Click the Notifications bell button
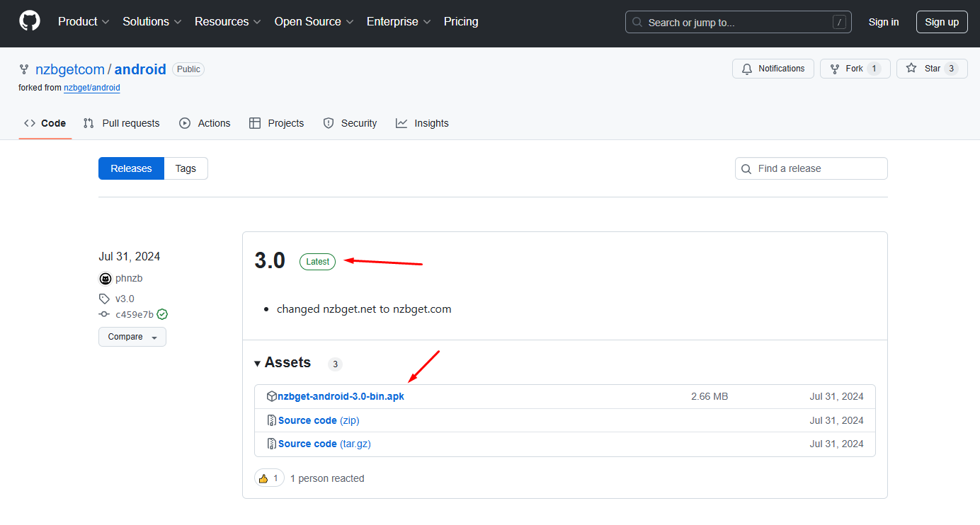The width and height of the screenshot is (980, 525). [773, 69]
